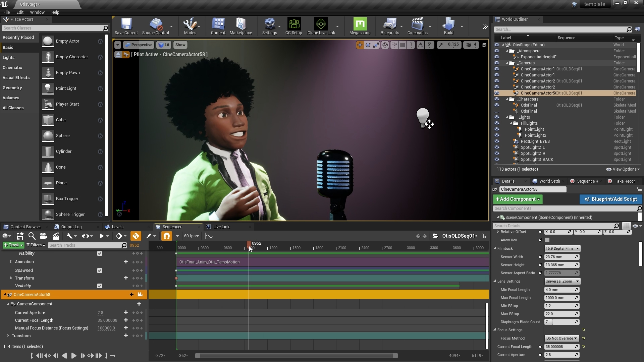Open the Content browser toolbar icon
This screenshot has height=362, width=644.
(x=218, y=26)
